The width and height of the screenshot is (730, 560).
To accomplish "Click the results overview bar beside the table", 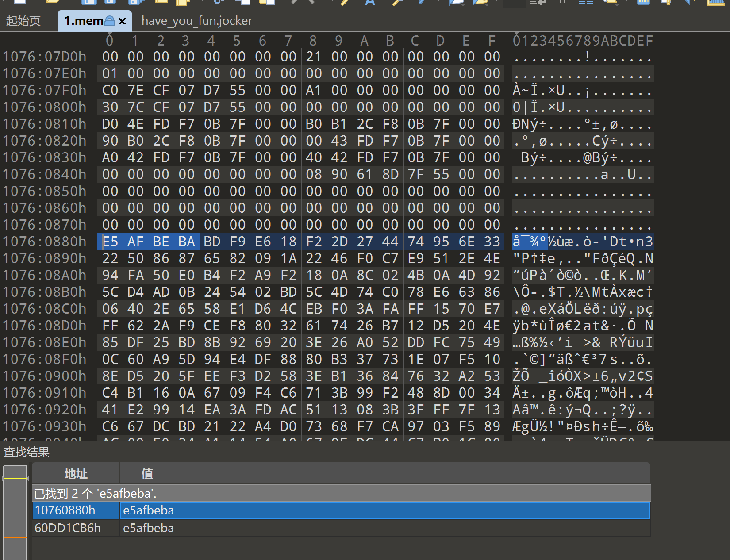I will pyautogui.click(x=15, y=512).
